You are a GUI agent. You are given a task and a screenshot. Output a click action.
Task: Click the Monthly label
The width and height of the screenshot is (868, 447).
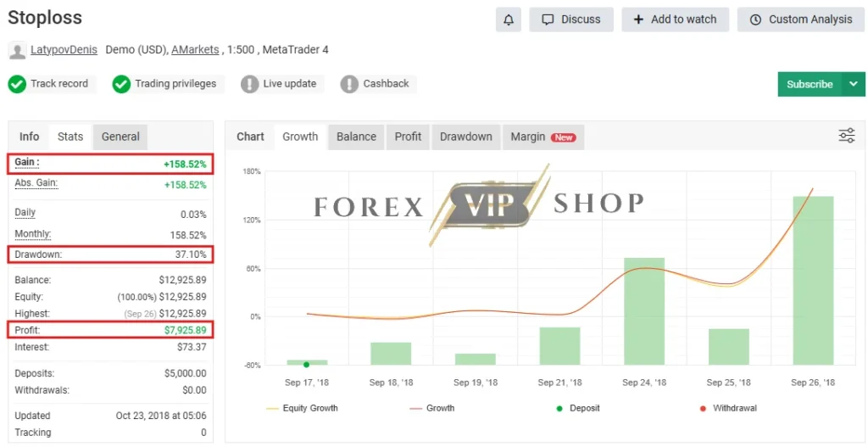point(33,234)
